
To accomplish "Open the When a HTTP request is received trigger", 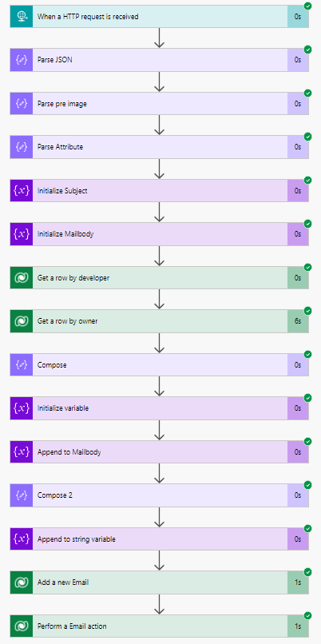I will [159, 17].
